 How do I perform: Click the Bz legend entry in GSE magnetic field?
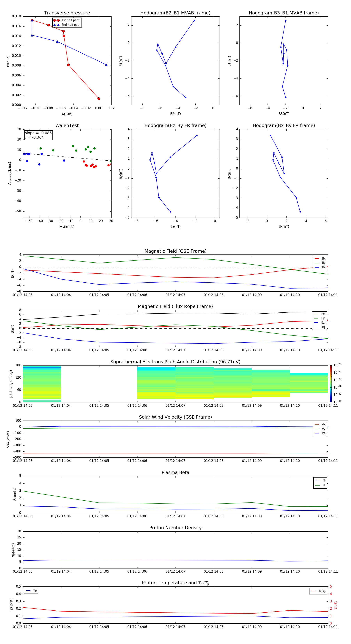pos(320,268)
